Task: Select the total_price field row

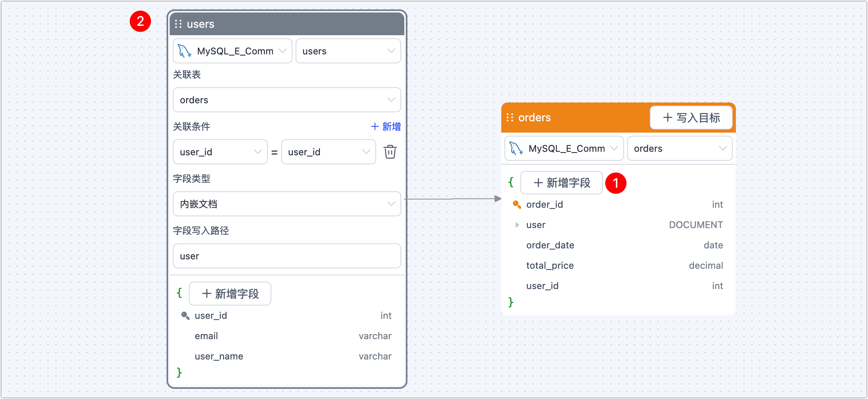Action: (x=624, y=266)
